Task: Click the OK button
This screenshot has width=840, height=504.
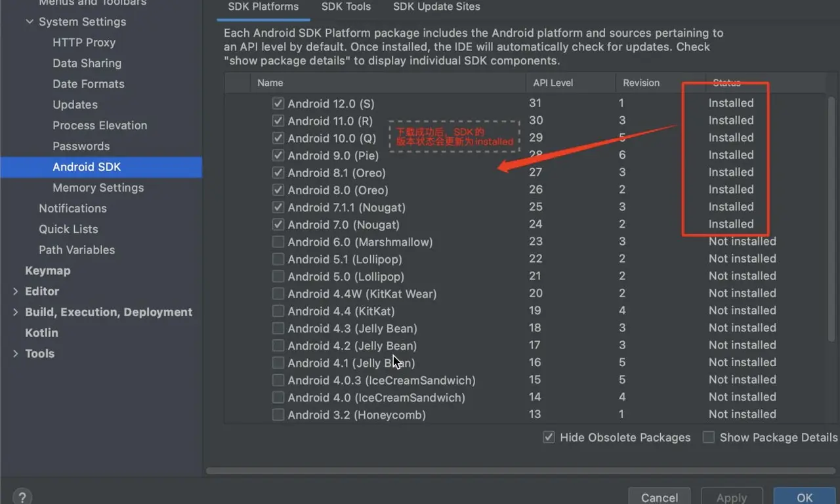Action: (x=805, y=496)
